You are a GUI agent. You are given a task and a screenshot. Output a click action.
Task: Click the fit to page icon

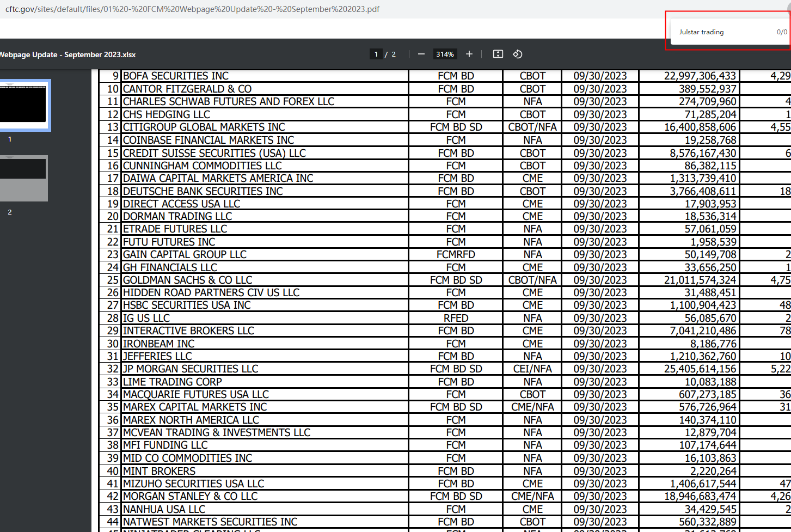(498, 54)
